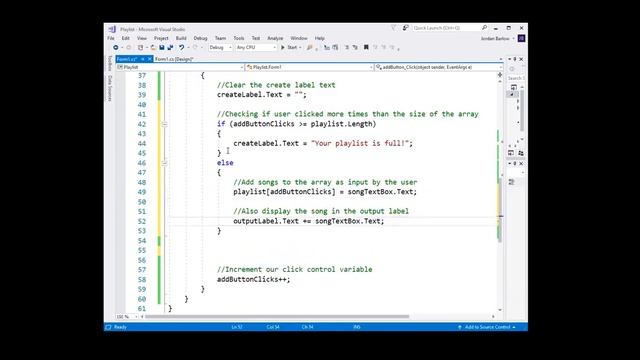Click the Visual Studio logo icon
This screenshot has width=640, height=360.
pyautogui.click(x=112, y=29)
